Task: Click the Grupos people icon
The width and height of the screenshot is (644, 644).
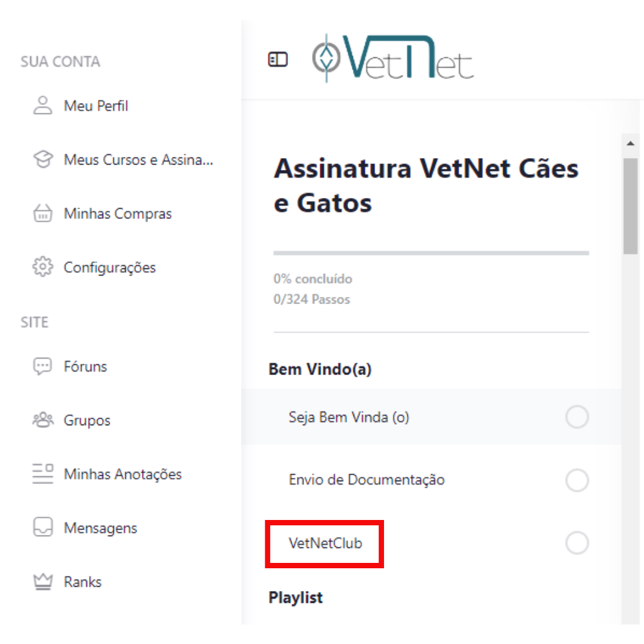Action: 42,420
